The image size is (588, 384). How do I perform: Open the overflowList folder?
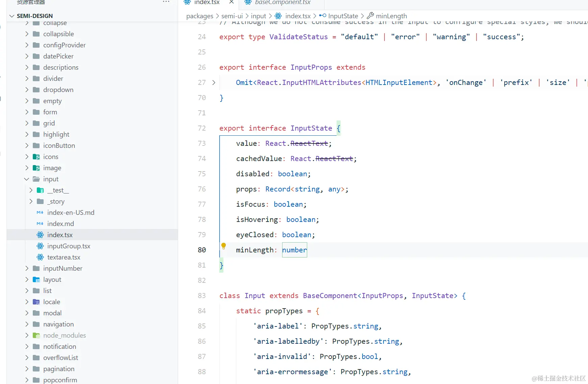(60, 358)
